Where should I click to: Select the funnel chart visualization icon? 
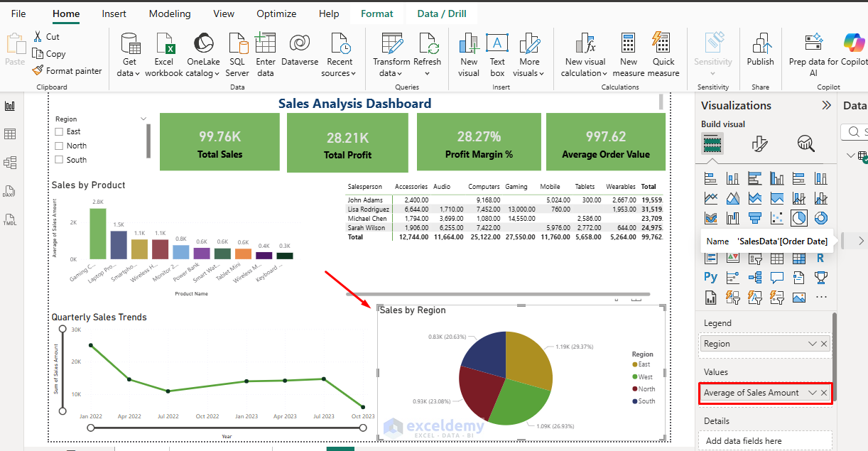(754, 217)
